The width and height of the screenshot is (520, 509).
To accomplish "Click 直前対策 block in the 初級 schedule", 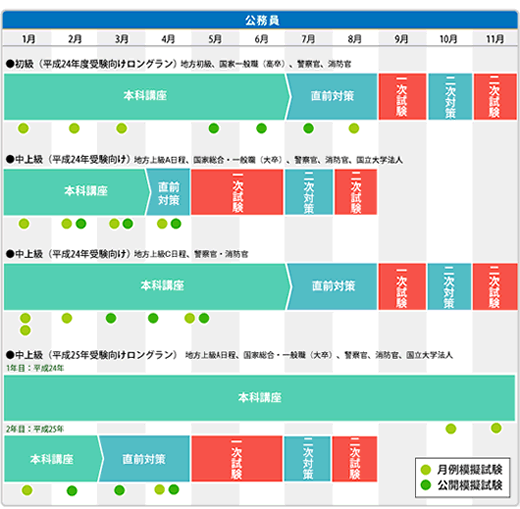I will pos(332,96).
